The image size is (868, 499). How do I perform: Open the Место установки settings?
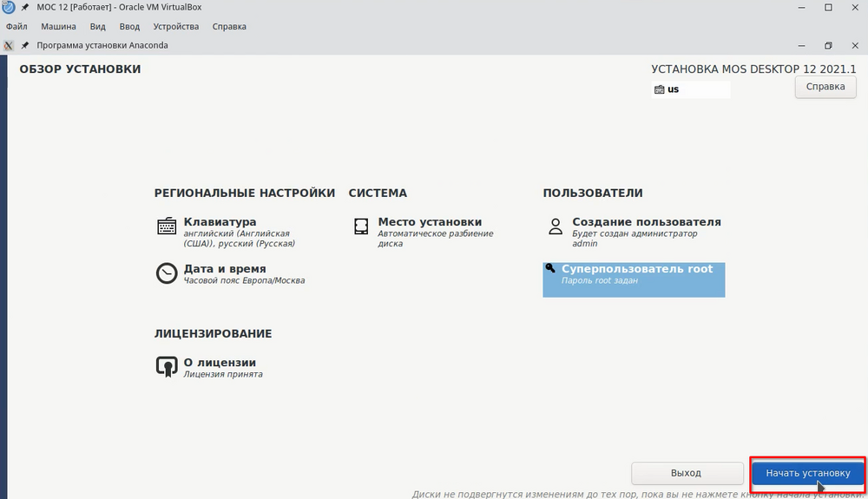pos(429,222)
